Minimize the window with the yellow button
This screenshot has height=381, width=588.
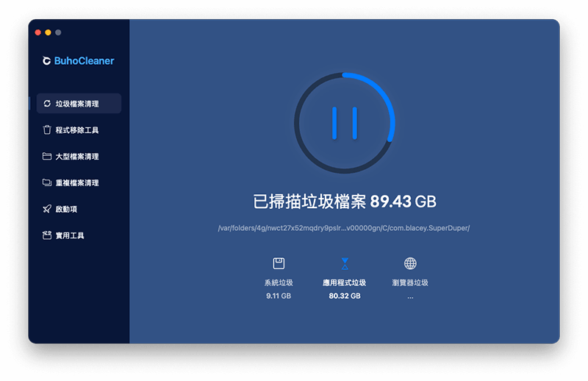pos(48,32)
